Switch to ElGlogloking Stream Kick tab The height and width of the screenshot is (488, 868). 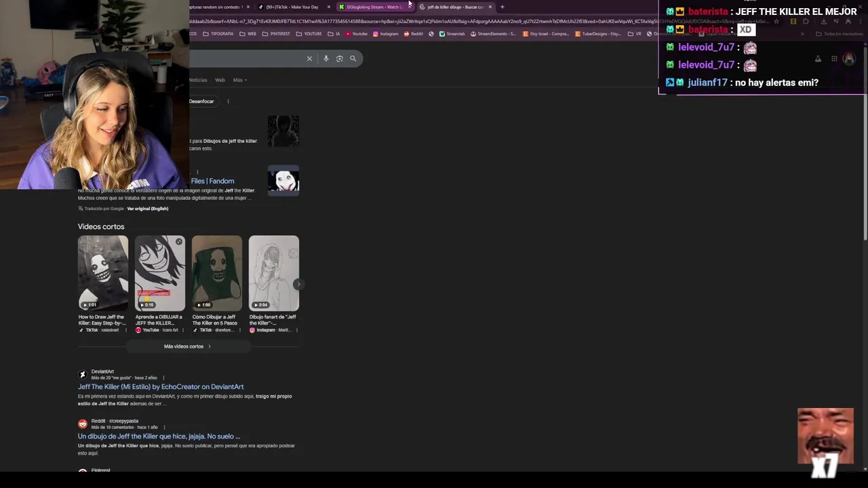(375, 7)
